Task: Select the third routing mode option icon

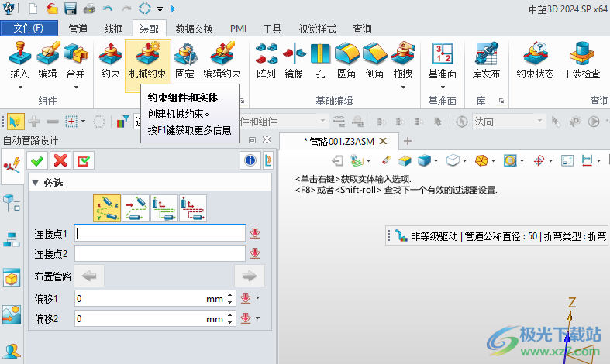Action: [164, 208]
